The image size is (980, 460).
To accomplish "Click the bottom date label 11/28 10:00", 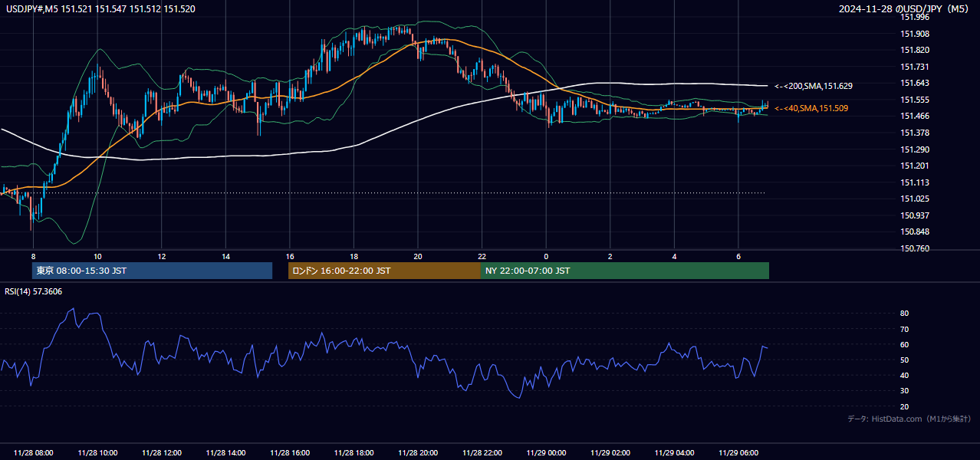I will [x=97, y=453].
